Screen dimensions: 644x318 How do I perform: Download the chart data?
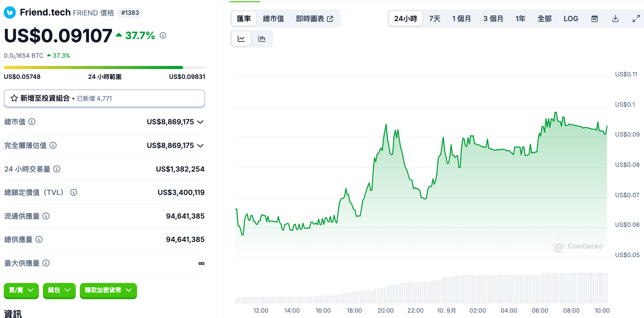click(x=615, y=19)
